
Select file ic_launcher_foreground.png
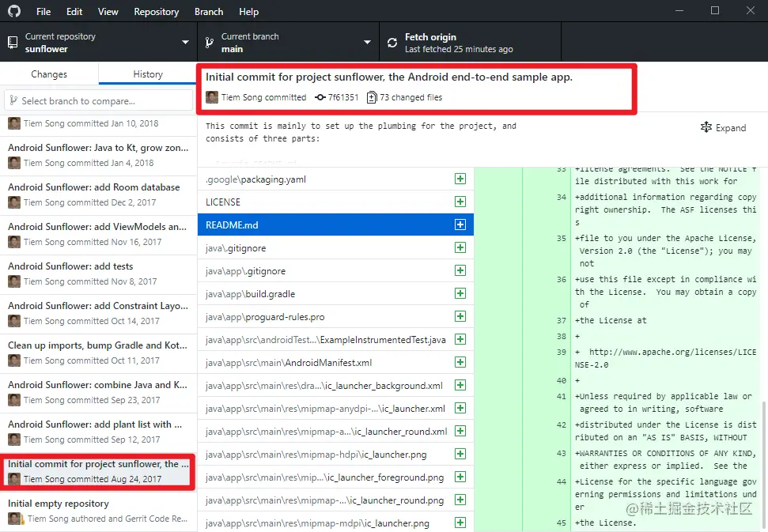[335, 477]
